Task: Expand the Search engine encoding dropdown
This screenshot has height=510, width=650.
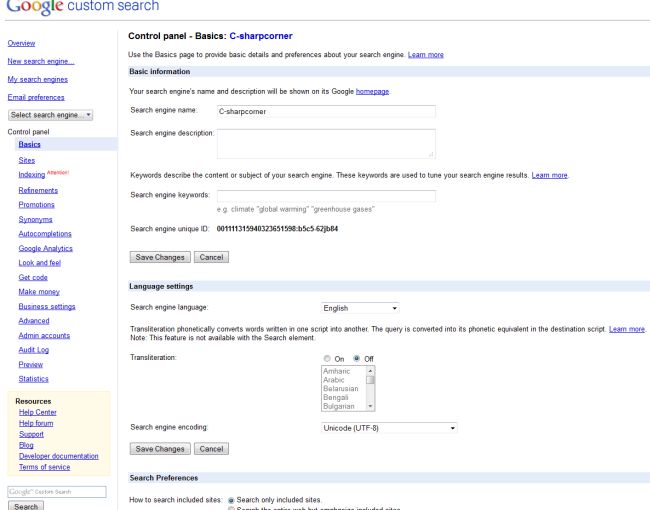Action: [389, 428]
